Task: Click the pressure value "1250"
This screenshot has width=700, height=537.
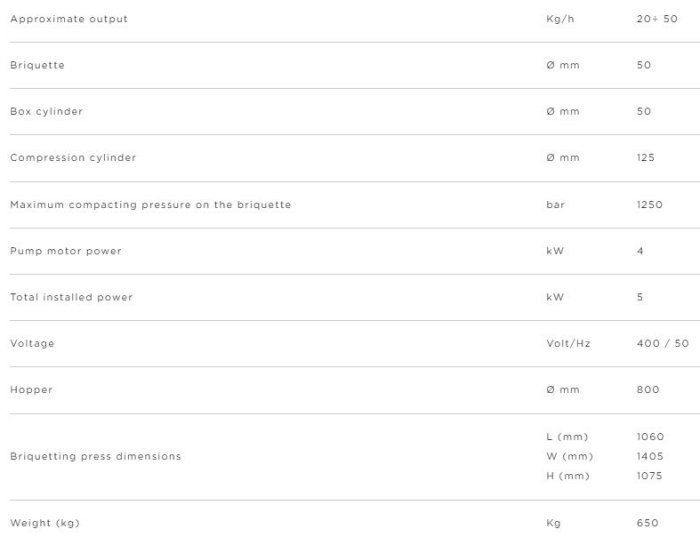Action: [650, 204]
